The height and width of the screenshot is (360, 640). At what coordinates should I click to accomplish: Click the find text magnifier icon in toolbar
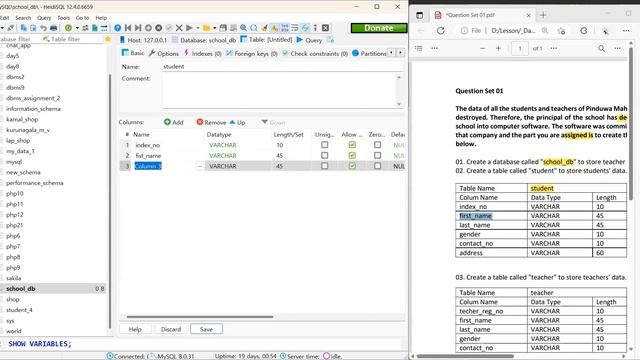(x=243, y=28)
